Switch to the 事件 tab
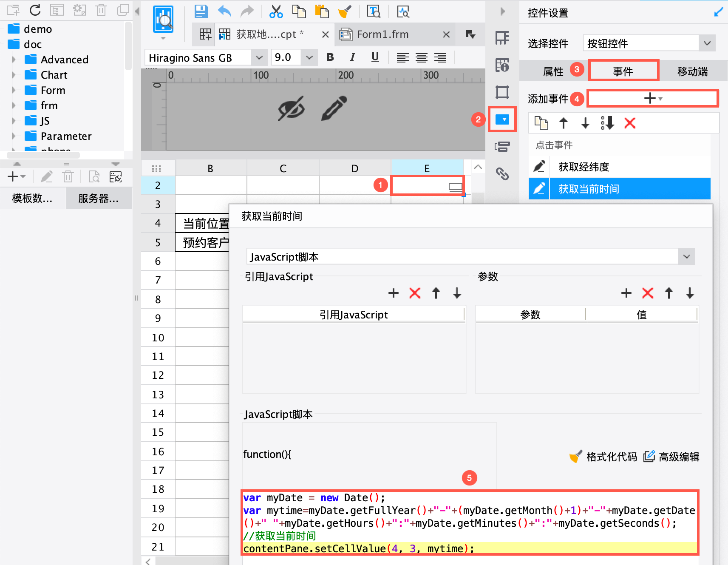The height and width of the screenshot is (565, 728). (623, 71)
